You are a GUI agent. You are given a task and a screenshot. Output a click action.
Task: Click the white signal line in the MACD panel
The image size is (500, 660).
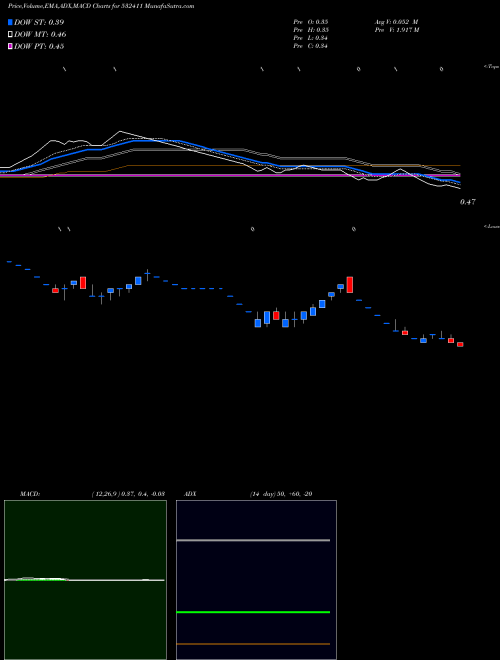pyautogui.click(x=84, y=580)
